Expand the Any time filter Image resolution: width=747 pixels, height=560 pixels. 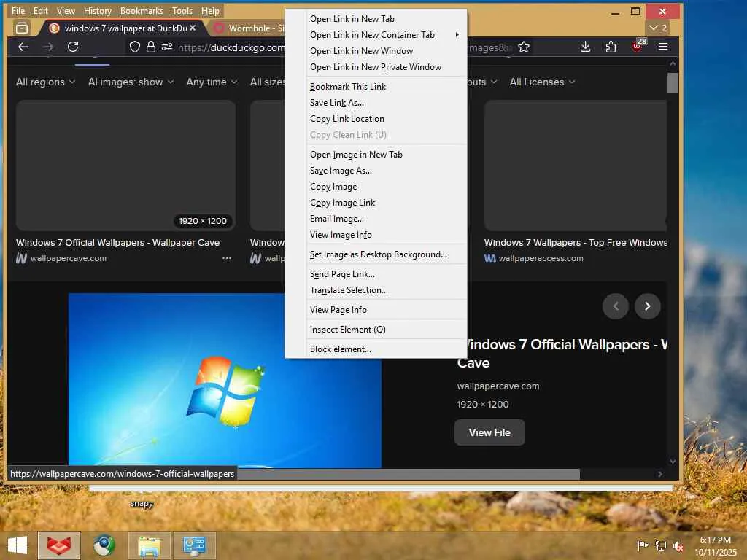click(212, 82)
